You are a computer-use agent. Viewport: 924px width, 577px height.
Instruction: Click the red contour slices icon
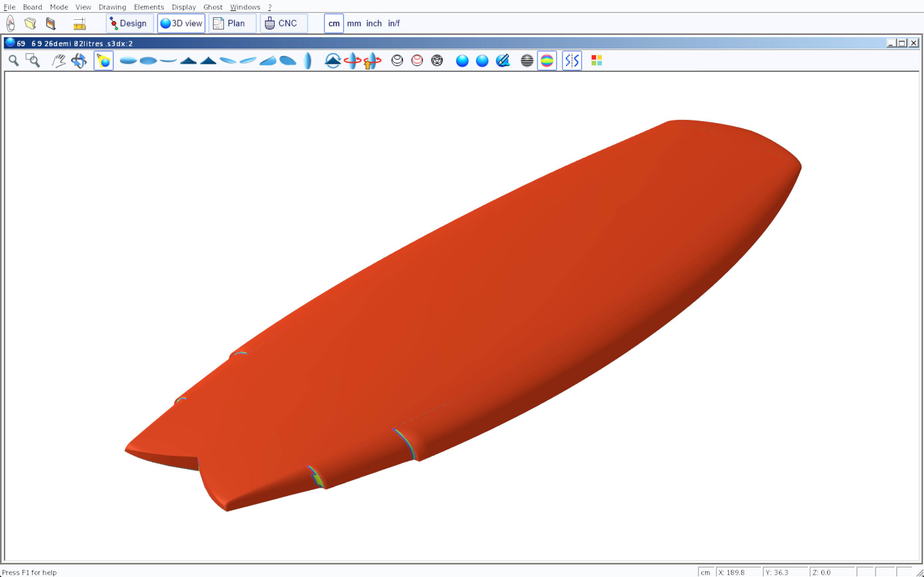[x=417, y=61]
